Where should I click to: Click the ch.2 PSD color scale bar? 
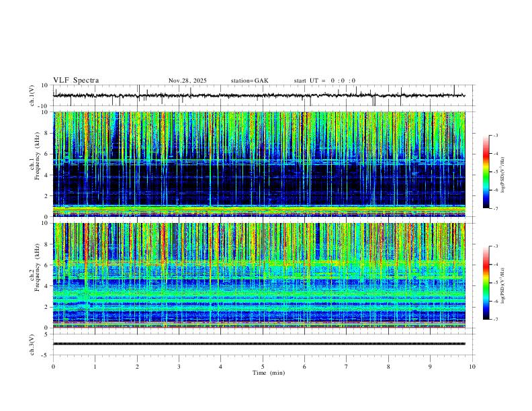[486, 283]
